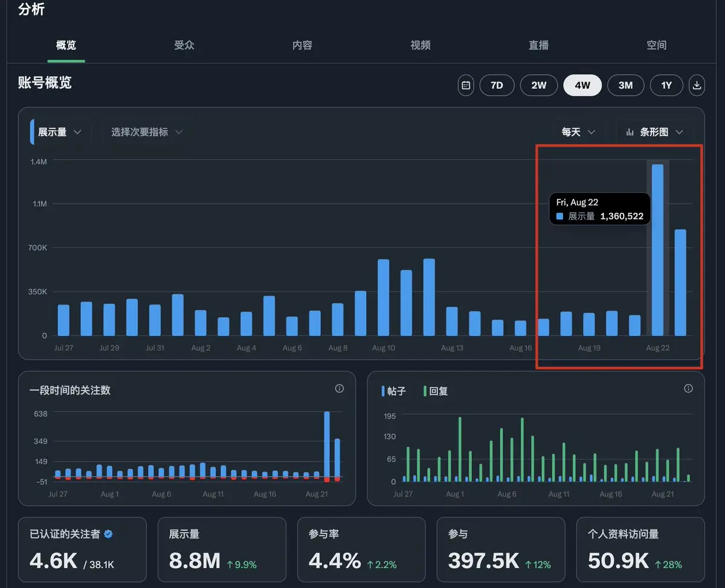This screenshot has width=725, height=588.
Task: Select the 2W time range
Action: pyautogui.click(x=539, y=85)
